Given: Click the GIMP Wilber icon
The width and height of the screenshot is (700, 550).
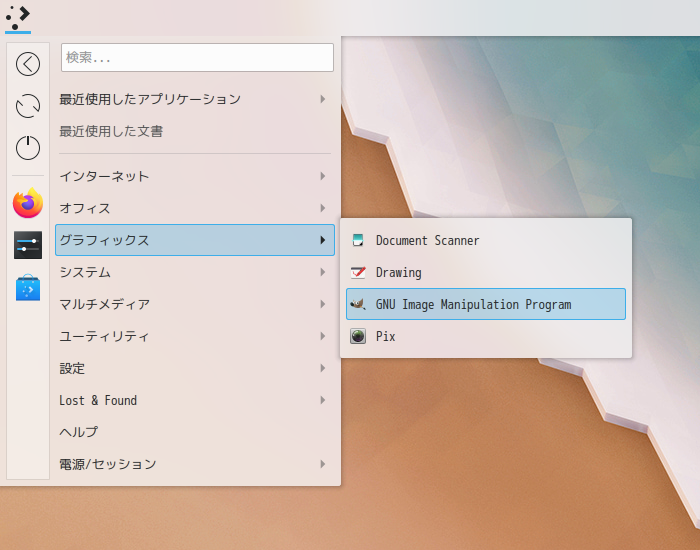Looking at the screenshot, I should [x=358, y=304].
